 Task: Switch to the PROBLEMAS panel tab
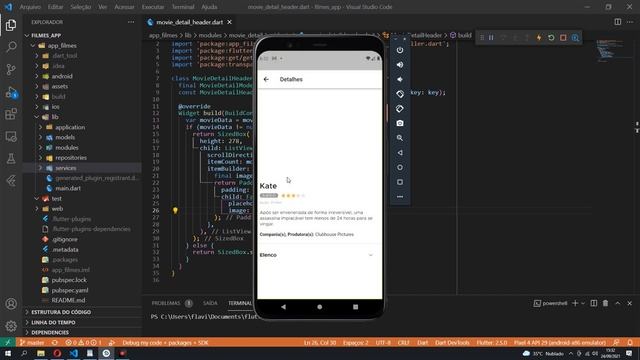pyautogui.click(x=166, y=303)
